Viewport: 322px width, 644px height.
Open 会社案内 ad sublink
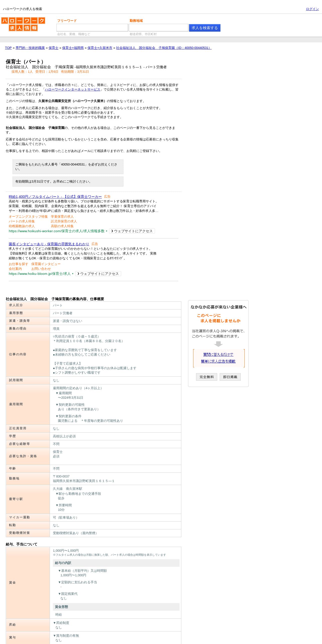tap(15, 269)
